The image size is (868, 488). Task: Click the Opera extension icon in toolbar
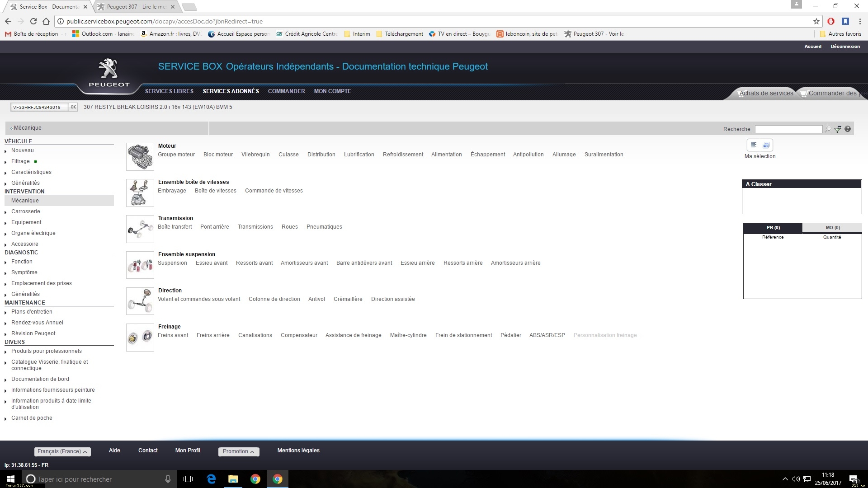831,21
